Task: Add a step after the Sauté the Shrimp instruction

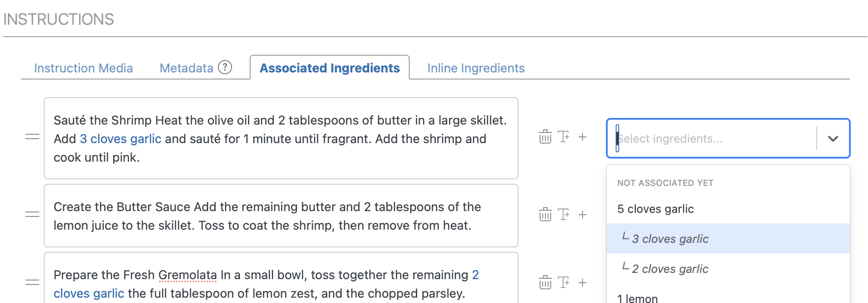Action: coord(582,137)
